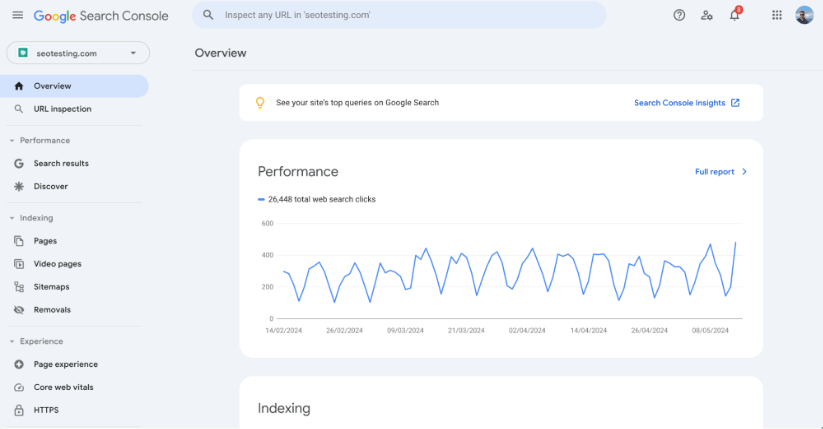823x429 pixels.
Task: Click the HTTPS lock icon
Action: click(x=19, y=410)
